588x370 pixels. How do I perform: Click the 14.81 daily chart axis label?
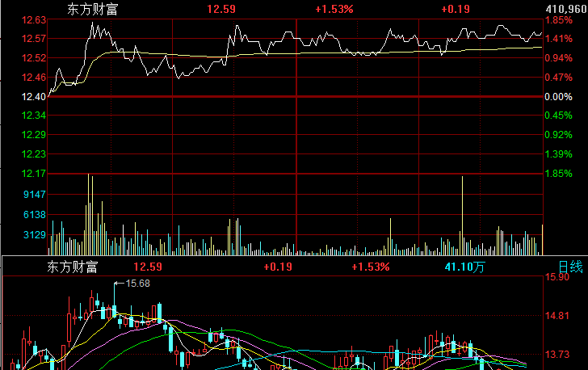point(556,316)
